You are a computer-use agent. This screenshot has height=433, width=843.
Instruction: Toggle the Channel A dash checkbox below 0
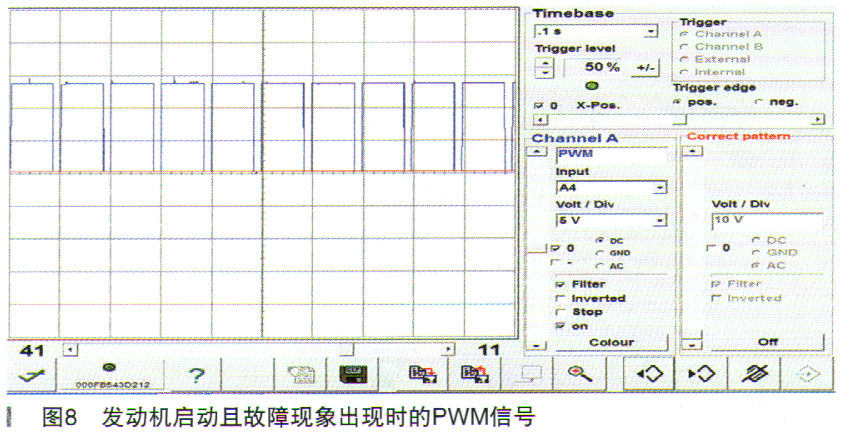[556, 262]
